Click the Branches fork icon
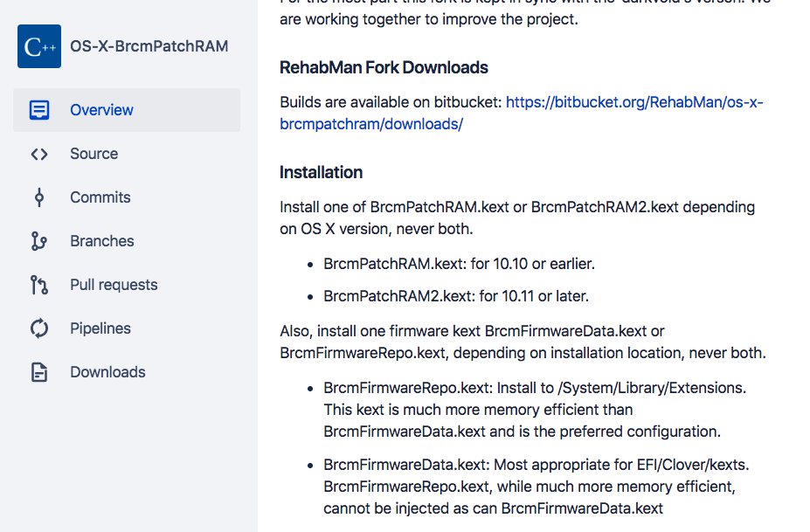 (39, 241)
